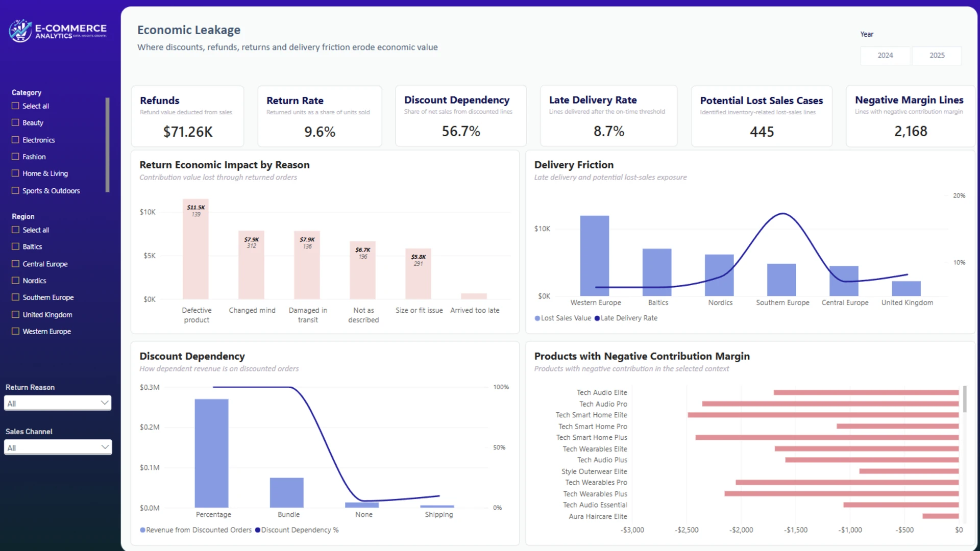Click the Refunds $71.26K card
This screenshot has width=980, height=551.
187,116
